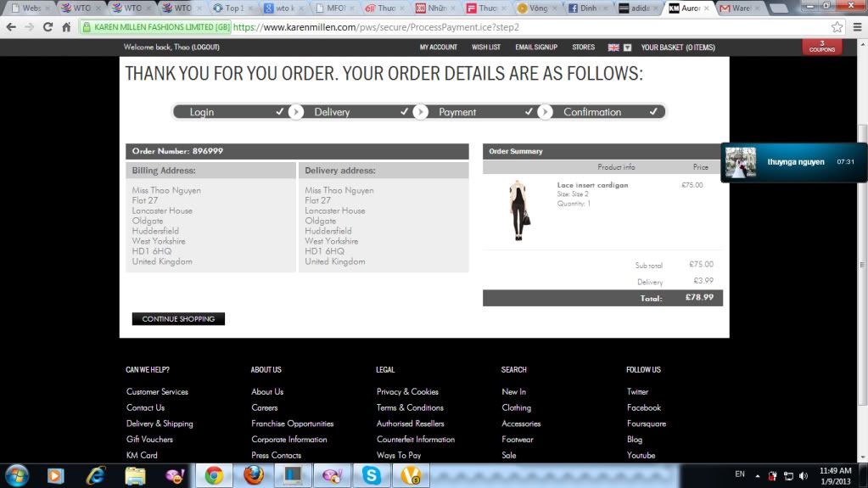The image size is (868, 488).
Task: Open the My Account link
Action: click(438, 48)
